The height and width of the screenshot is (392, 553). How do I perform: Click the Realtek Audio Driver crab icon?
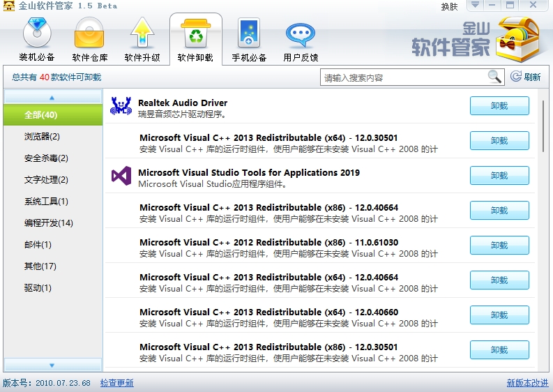coord(121,106)
